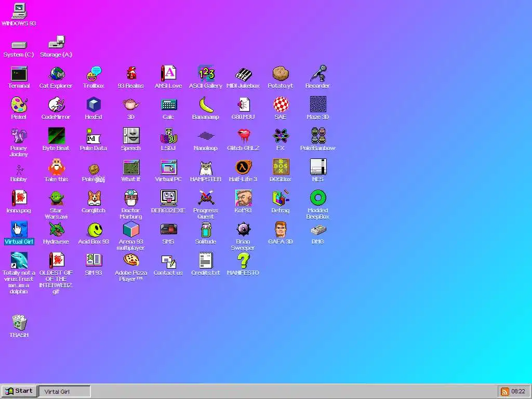
Task: Click the Potato.yt icon
Action: coord(280,74)
